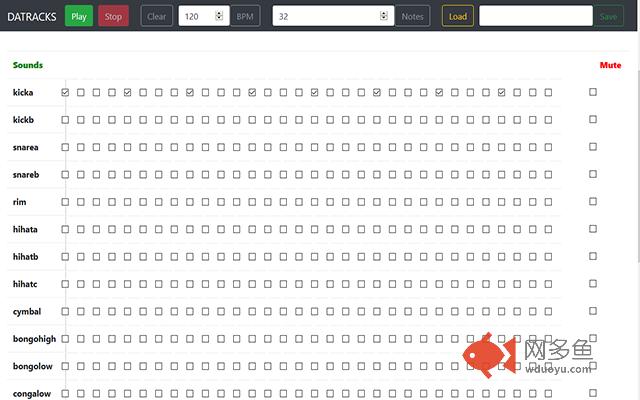The width and height of the screenshot is (640, 400).
Task: Click the hihatb sound label
Action: pyautogui.click(x=25, y=257)
